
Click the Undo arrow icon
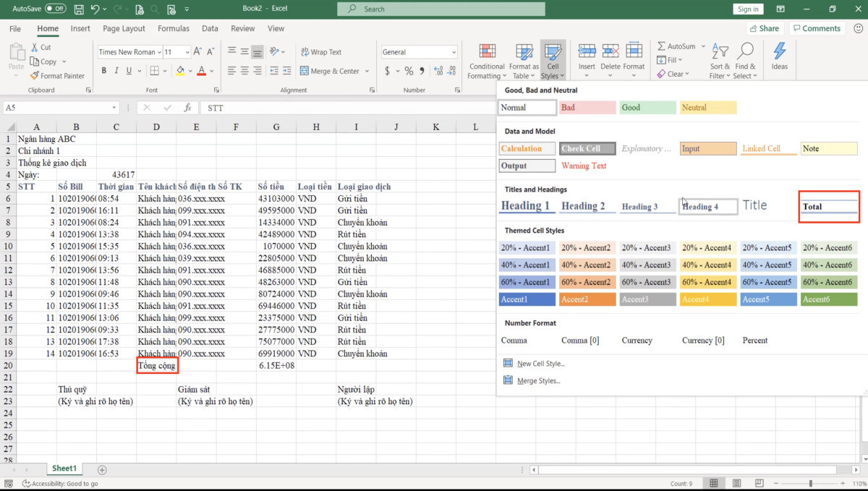[95, 9]
